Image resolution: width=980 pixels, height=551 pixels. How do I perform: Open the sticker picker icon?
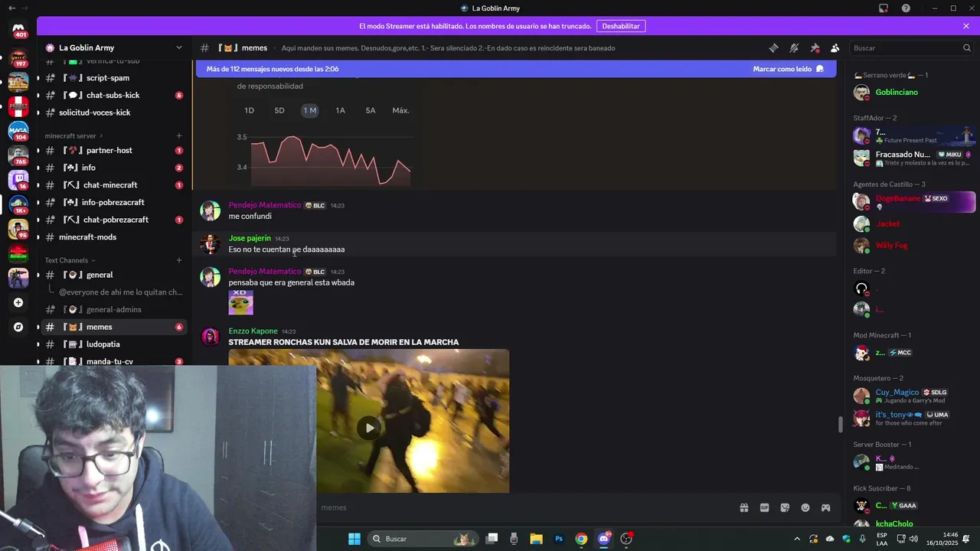(x=785, y=507)
